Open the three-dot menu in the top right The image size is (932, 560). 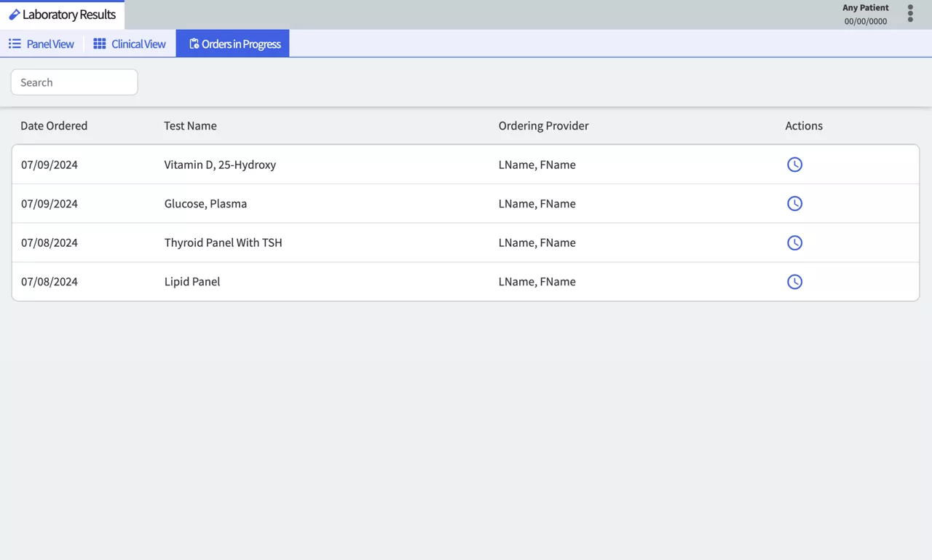click(911, 13)
